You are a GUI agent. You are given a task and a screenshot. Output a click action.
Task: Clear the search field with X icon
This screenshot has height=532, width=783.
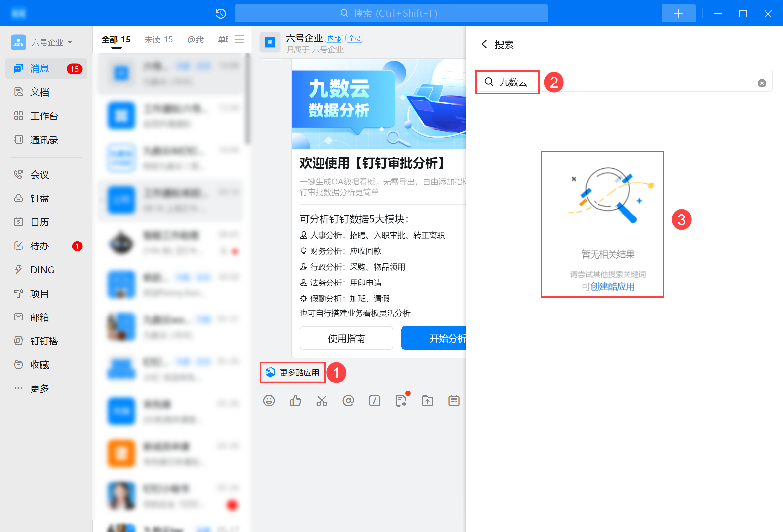(x=762, y=83)
